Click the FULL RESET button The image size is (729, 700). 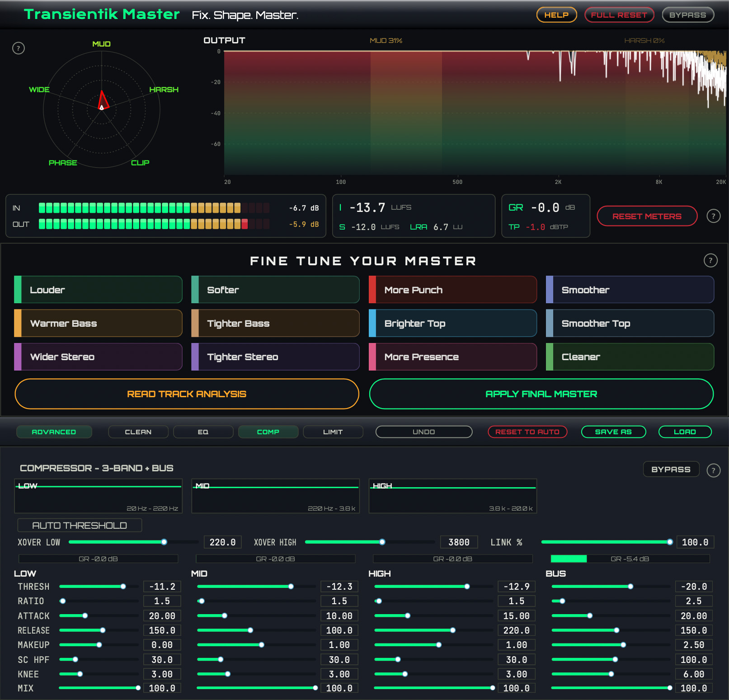tap(619, 15)
